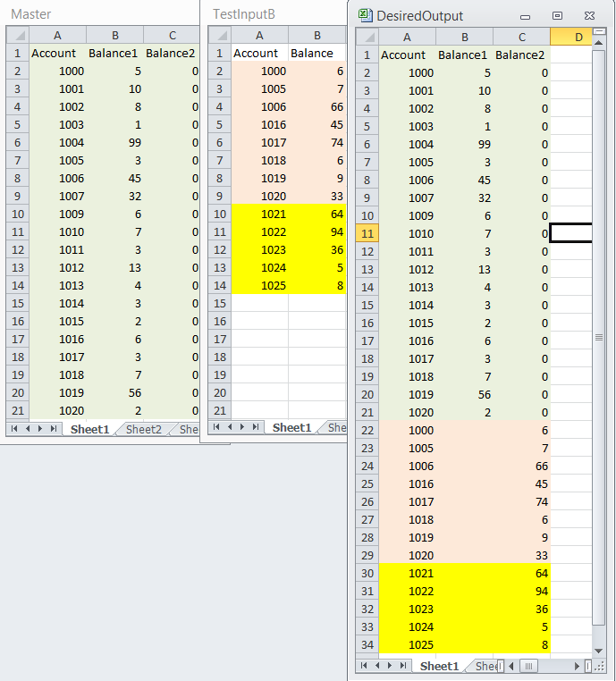Viewport: 616px width, 681px height.
Task: Click selected cell D11 in DesiredOutput
Action: point(571,233)
